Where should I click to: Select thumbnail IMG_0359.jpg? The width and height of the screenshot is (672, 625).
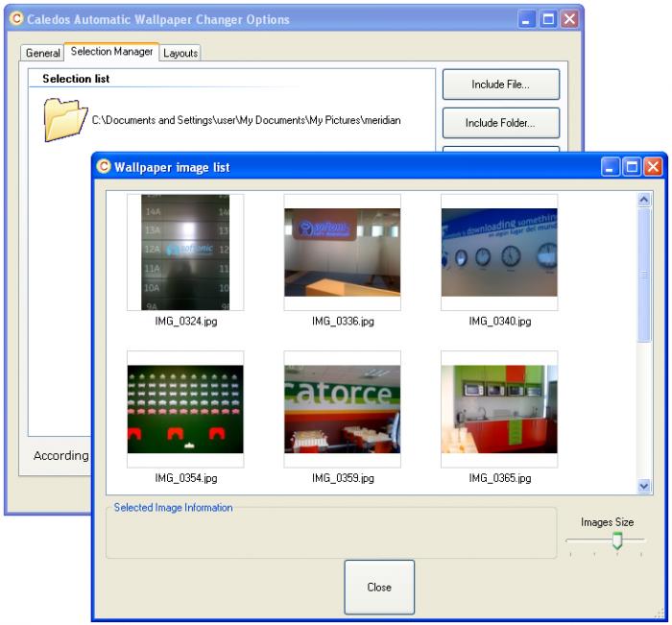pyautogui.click(x=342, y=409)
